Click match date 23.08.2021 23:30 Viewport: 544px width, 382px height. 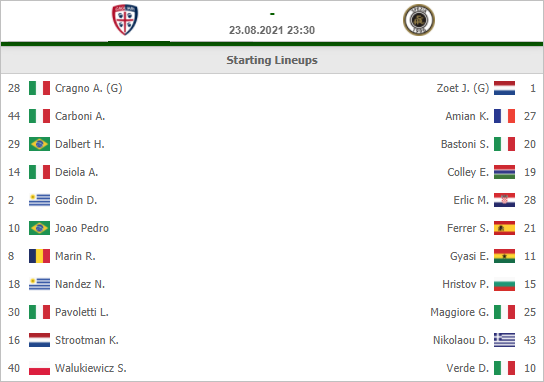point(272,30)
